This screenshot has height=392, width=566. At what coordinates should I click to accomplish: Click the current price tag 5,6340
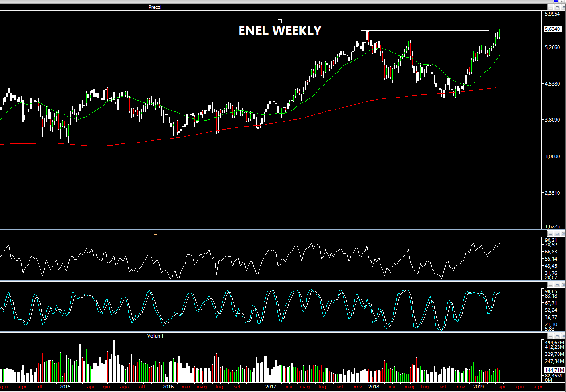click(552, 29)
